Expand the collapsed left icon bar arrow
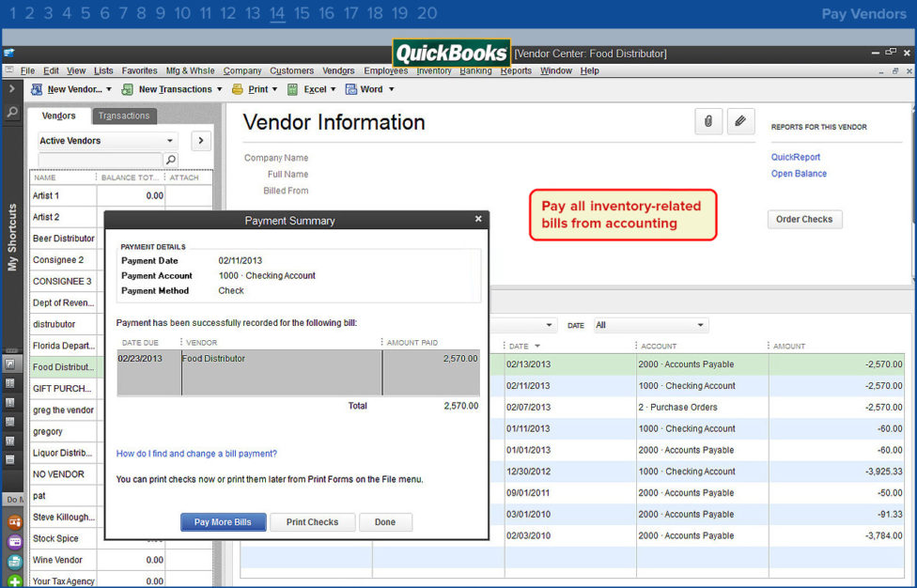Screen dimensions: 917x588 click(11, 89)
